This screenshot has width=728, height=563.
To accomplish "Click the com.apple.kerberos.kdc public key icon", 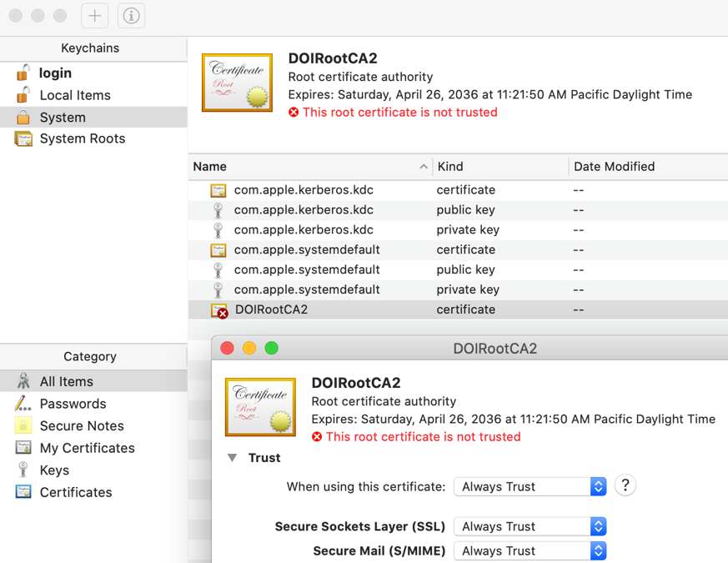I will click(x=218, y=210).
